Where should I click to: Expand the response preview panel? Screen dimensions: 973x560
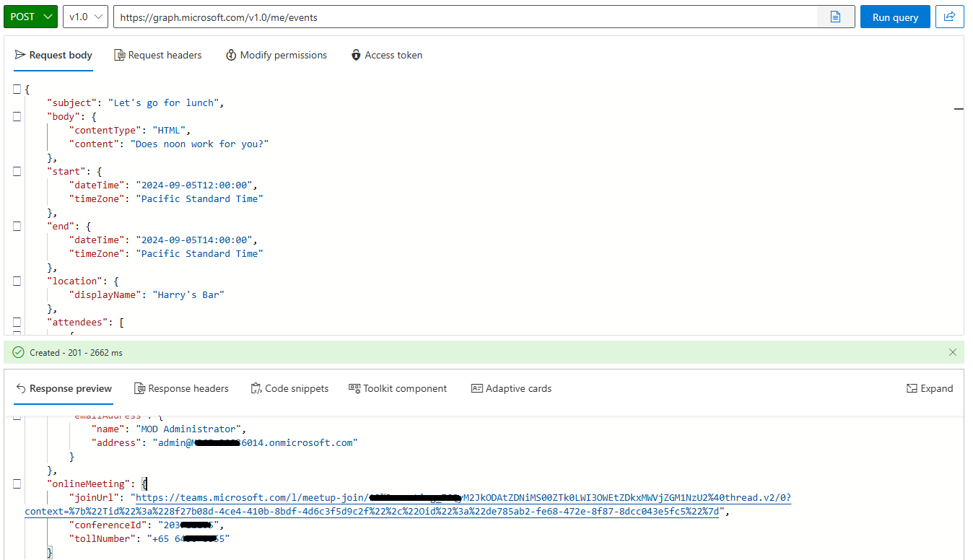(x=930, y=388)
